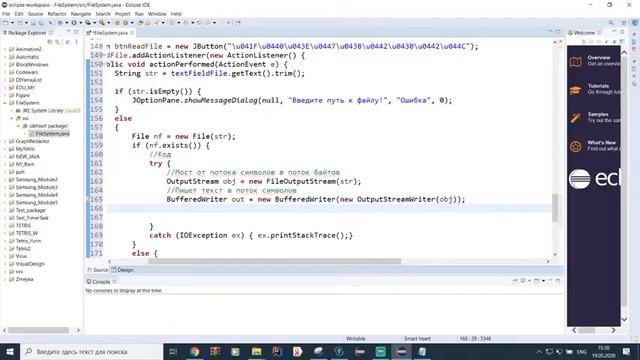Screen dimensions: 640x360
Task: Open the New file dropdown arrow
Action: pyautogui.click(x=12, y=23)
